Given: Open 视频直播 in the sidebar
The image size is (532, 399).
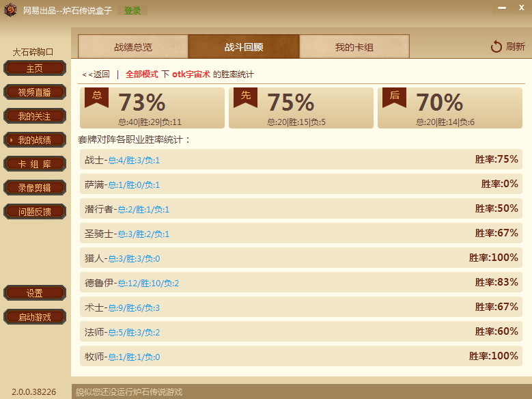Looking at the screenshot, I should click(35, 92).
